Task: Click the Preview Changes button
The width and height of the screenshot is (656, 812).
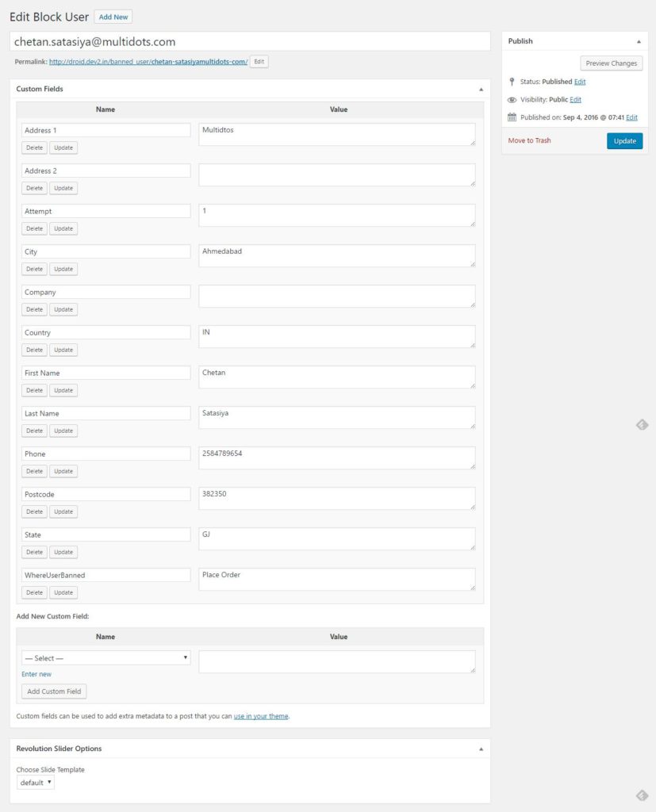Action: [x=611, y=63]
